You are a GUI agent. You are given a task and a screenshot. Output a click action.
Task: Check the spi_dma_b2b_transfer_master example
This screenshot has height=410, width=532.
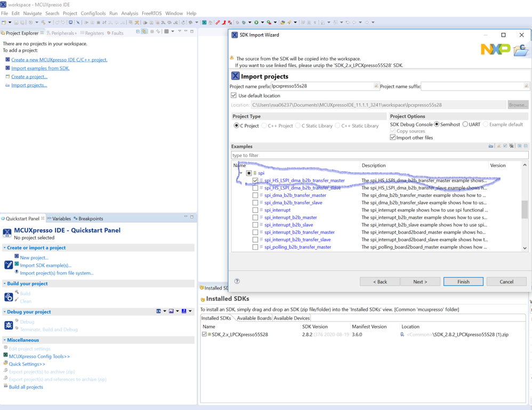click(x=255, y=195)
